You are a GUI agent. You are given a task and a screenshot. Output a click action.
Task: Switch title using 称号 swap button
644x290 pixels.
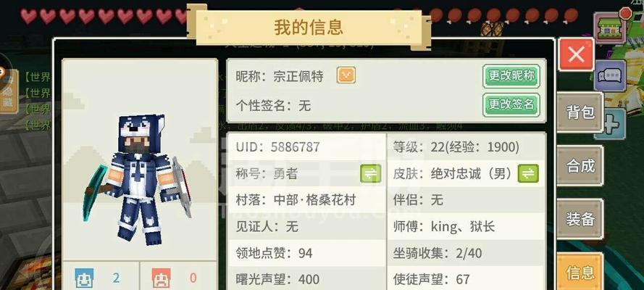[370, 174]
